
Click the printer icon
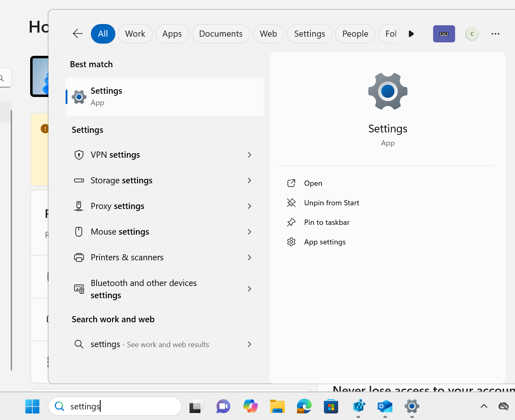(x=79, y=257)
